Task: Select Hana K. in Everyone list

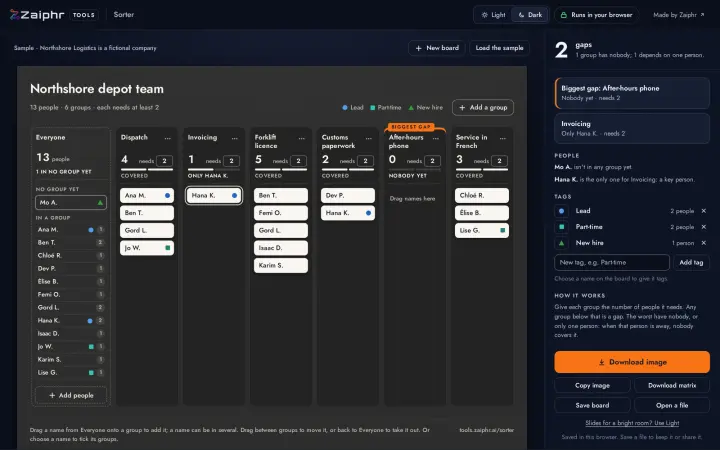Action: [71, 321]
